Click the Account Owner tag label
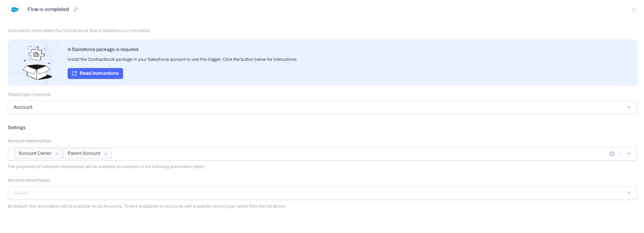The width and height of the screenshot is (644, 233). click(35, 153)
